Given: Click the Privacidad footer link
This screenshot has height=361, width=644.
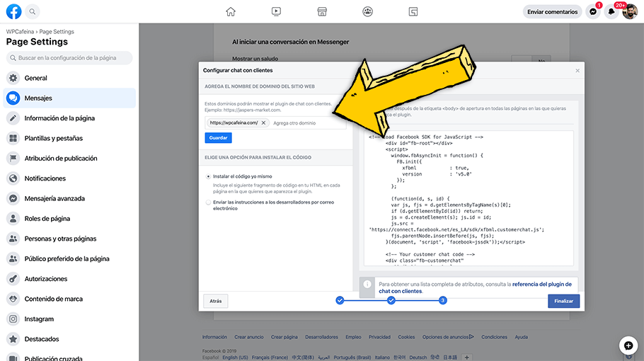Looking at the screenshot, I should [x=379, y=337].
